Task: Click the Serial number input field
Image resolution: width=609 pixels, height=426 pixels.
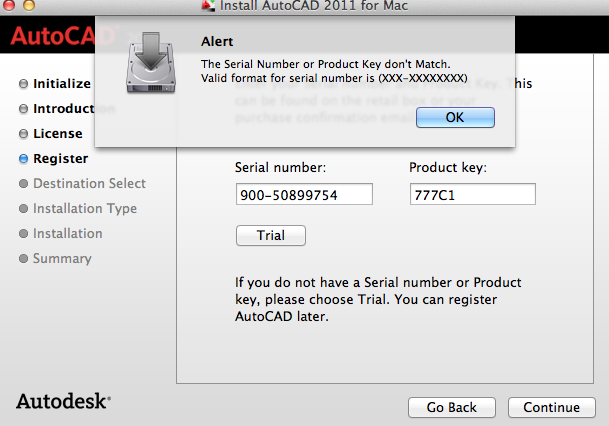Action: pyautogui.click(x=304, y=194)
